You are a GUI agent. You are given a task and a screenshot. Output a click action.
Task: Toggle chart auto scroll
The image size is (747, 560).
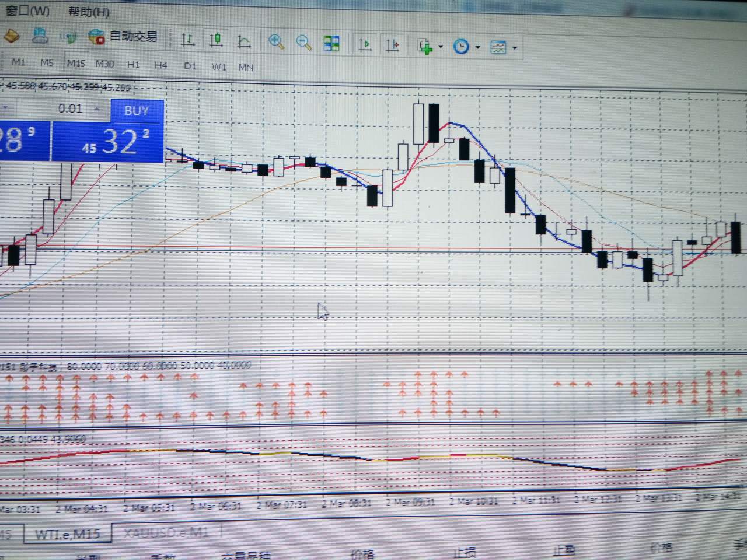365,44
